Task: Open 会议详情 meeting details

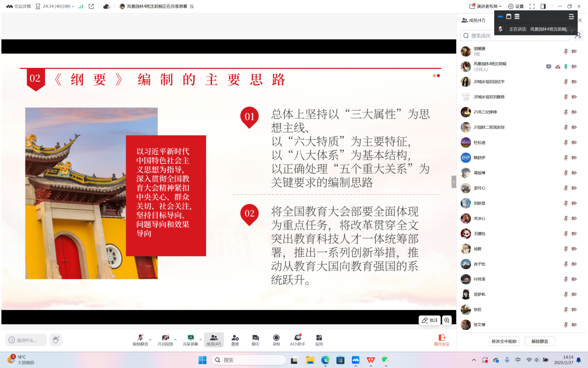Action: pos(19,7)
